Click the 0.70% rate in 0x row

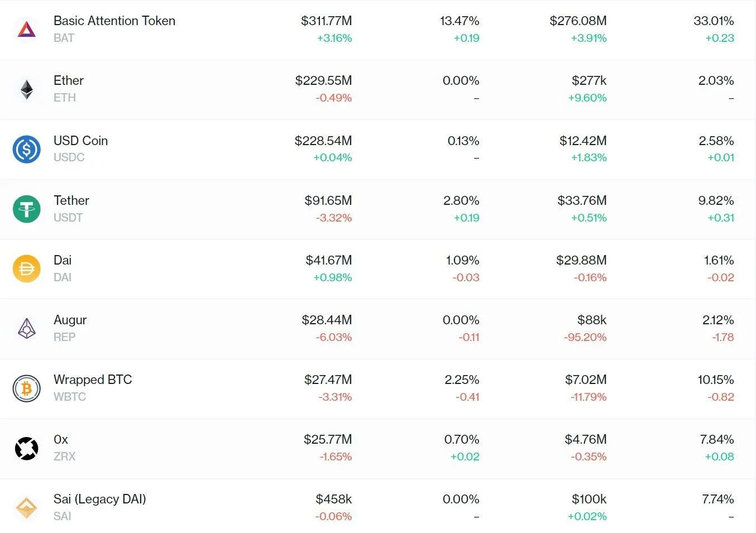[462, 439]
